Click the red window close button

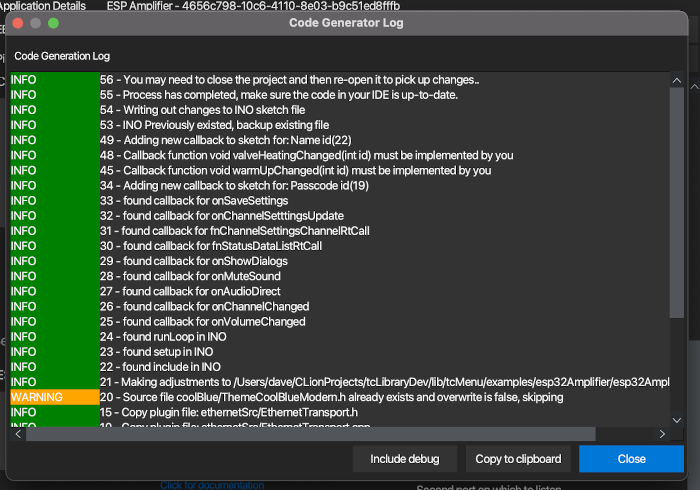click(x=18, y=23)
